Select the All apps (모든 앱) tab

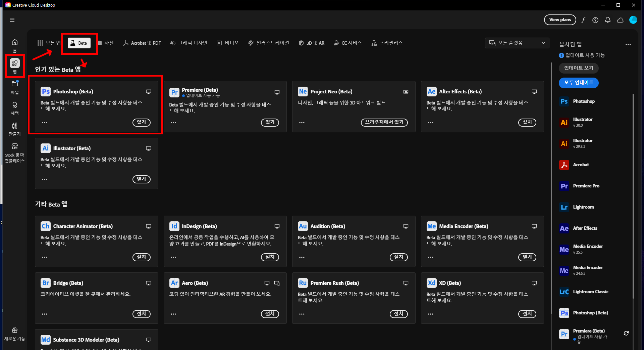(x=49, y=43)
